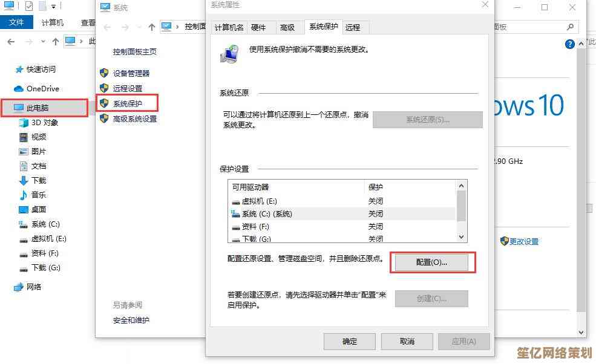Select 系统 (C:) drive in protection list
The width and height of the screenshot is (596, 364).
click(341, 214)
